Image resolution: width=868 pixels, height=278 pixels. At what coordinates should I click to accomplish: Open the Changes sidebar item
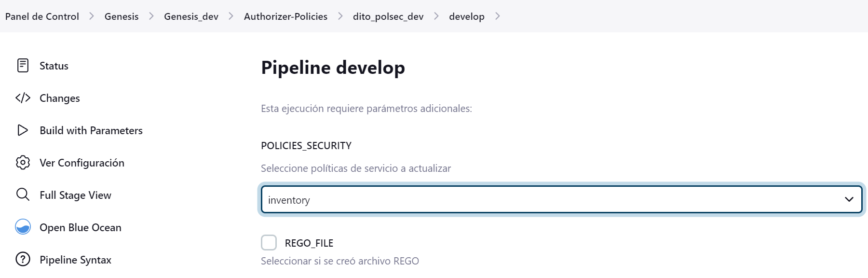[60, 98]
